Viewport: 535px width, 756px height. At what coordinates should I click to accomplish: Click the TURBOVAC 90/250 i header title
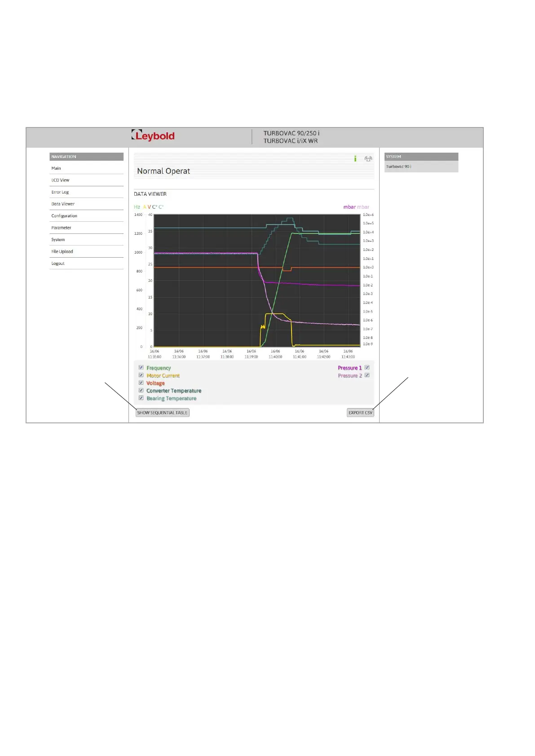tap(292, 133)
